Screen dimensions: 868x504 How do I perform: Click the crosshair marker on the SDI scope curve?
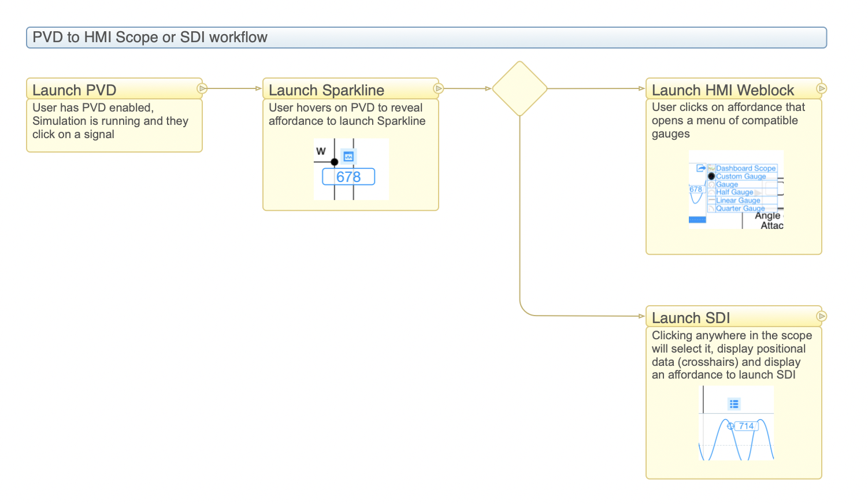click(x=730, y=427)
